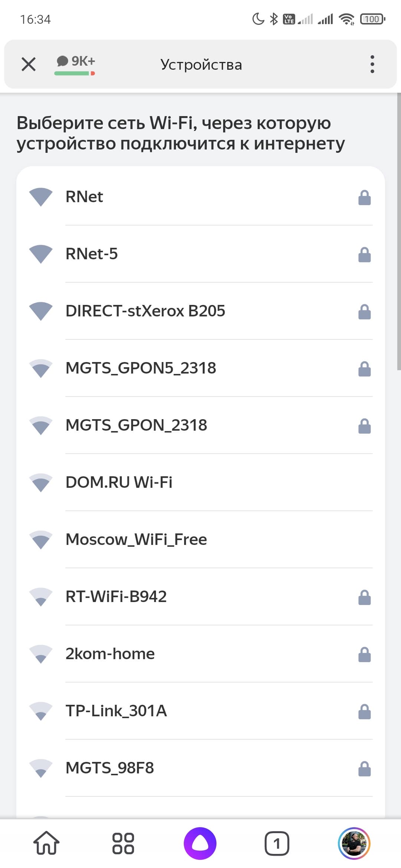
Task: Tap the 9K+ comments indicator
Action: click(x=75, y=64)
